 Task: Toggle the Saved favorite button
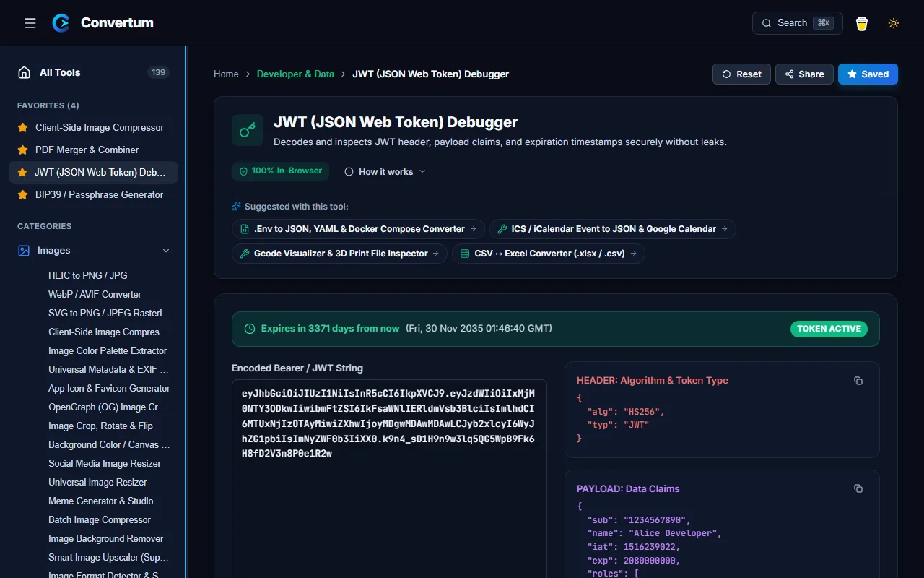click(868, 74)
